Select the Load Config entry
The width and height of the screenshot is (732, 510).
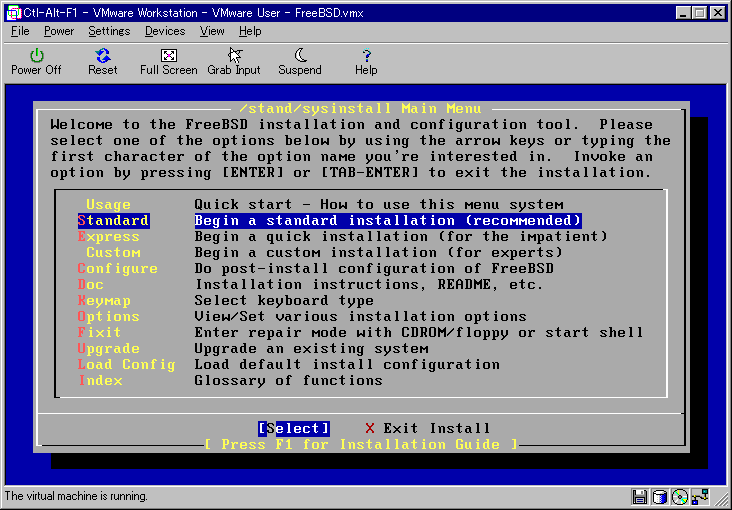pos(127,364)
